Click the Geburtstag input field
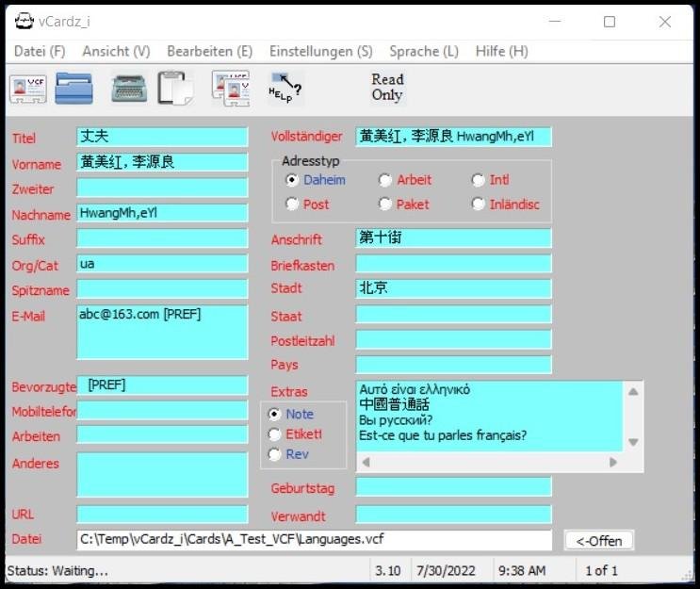 (453, 486)
